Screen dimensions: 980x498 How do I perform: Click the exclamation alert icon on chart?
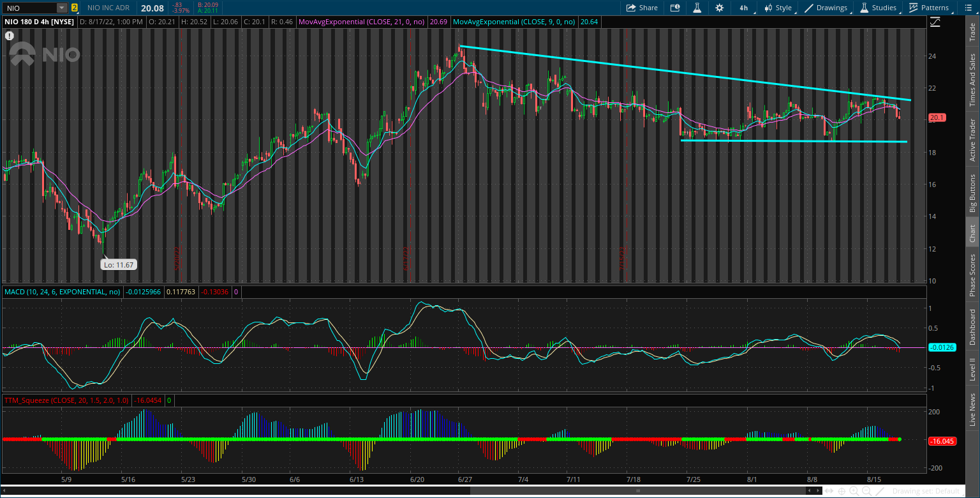(x=10, y=36)
